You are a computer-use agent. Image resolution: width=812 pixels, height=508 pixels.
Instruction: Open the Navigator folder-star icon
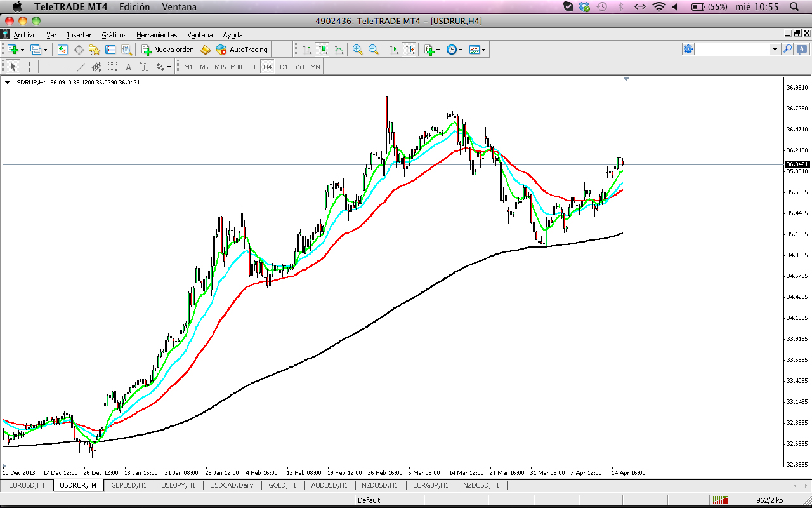point(95,50)
